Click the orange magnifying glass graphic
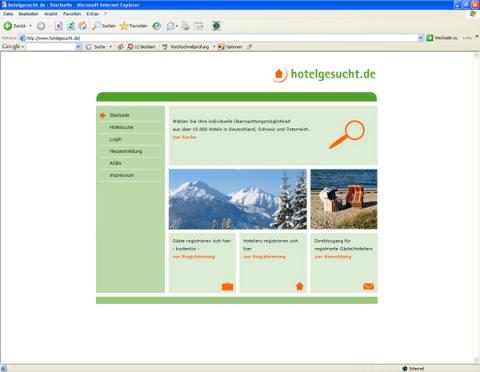480x372 pixels. pos(347,134)
